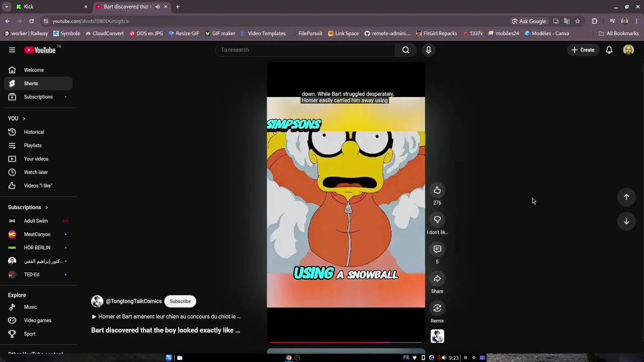
Task: Close the 'Bart discovered that' tab
Action: pos(166,7)
